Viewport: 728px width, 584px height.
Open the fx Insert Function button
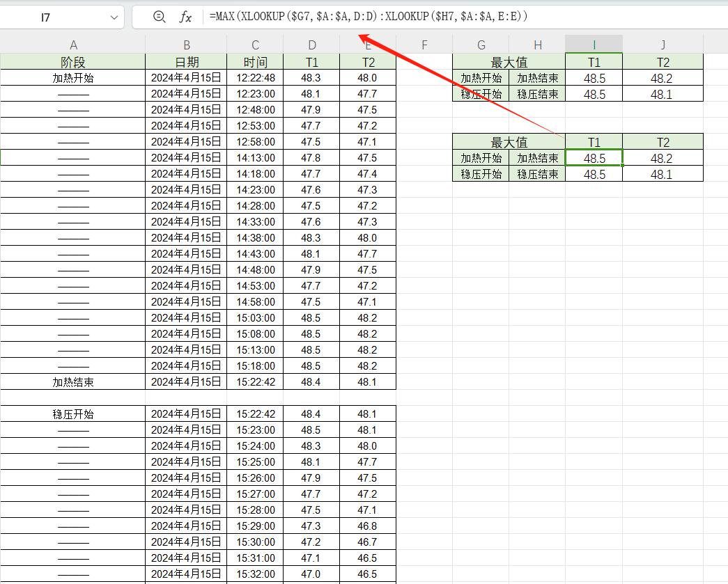pos(185,17)
